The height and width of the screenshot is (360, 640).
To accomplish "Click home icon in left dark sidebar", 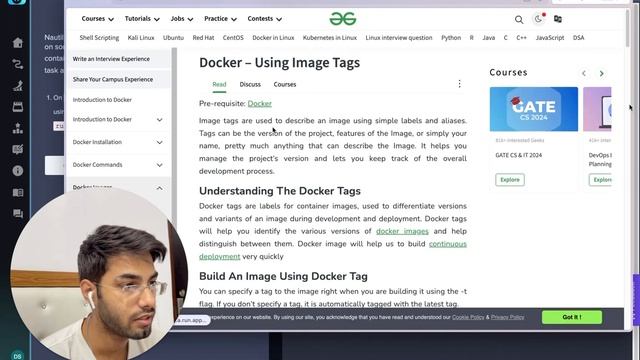I will tap(18, 42).
